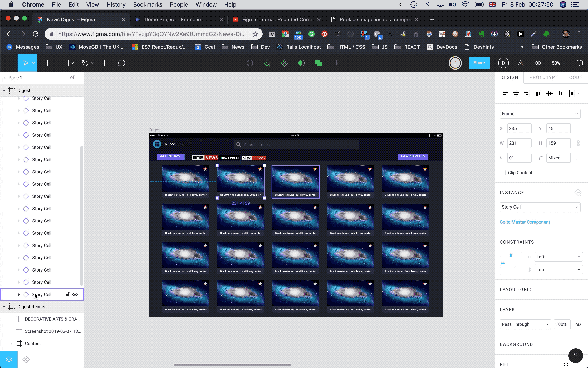This screenshot has height=368, width=588.
Task: Select the OFCOM fine Facebook story cell
Action: pos(241,182)
